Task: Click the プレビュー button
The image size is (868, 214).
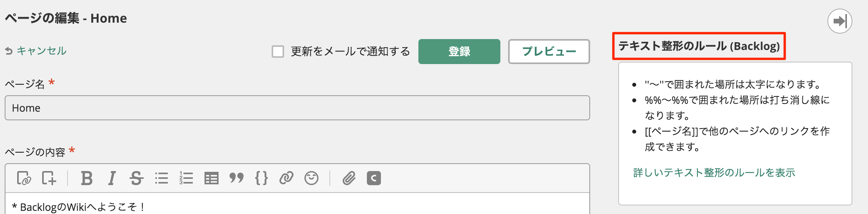Action: tap(549, 52)
